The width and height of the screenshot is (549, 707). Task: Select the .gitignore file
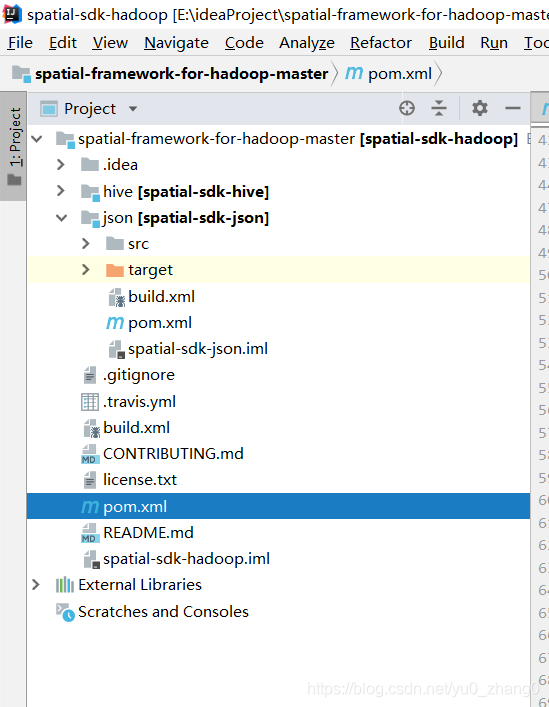139,375
